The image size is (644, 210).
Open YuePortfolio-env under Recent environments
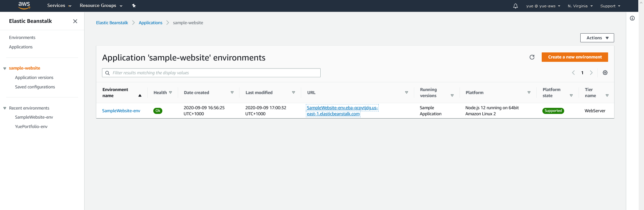[31, 127]
